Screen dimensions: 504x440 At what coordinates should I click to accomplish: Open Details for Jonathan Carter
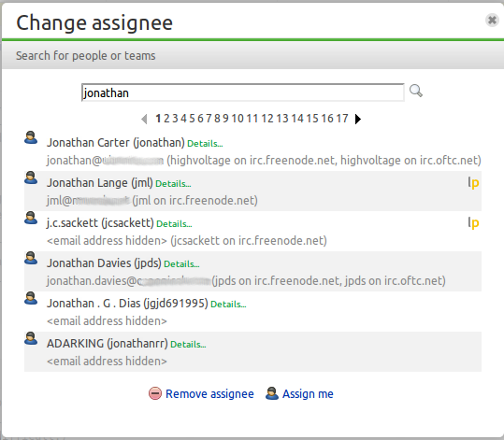pos(205,144)
